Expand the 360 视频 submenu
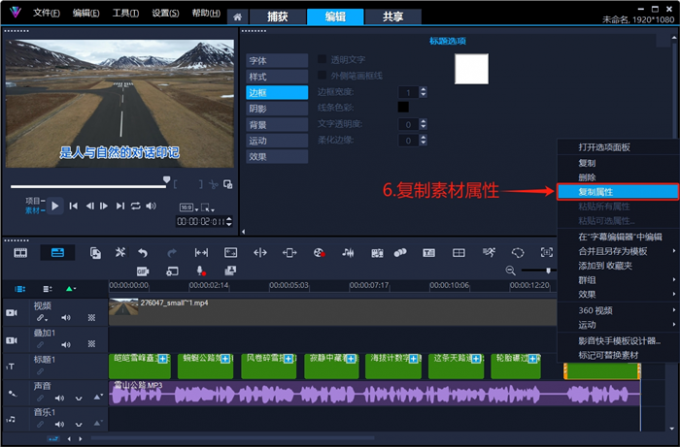Screen dimensions: 680x447 pos(674,310)
